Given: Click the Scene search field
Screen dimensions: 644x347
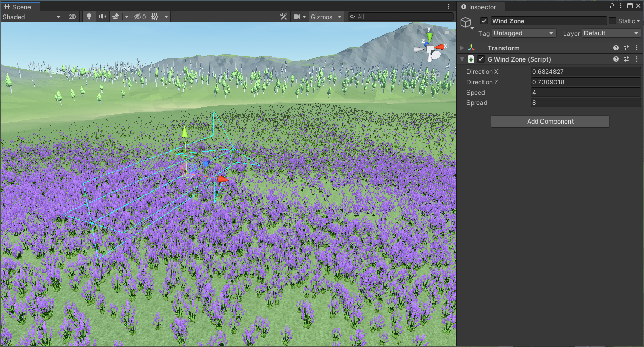Looking at the screenshot, I should point(401,17).
